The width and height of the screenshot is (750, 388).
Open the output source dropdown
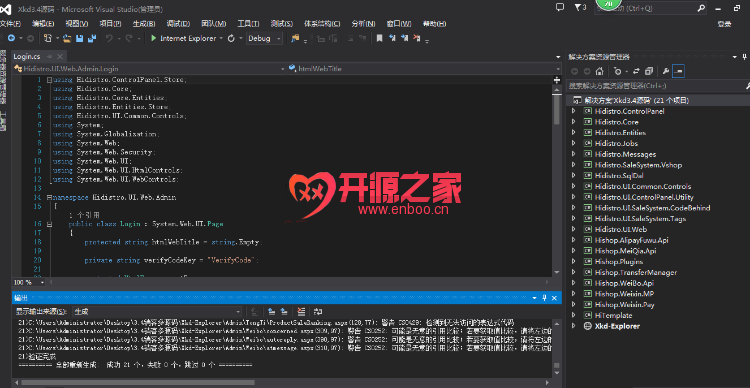click(x=157, y=311)
